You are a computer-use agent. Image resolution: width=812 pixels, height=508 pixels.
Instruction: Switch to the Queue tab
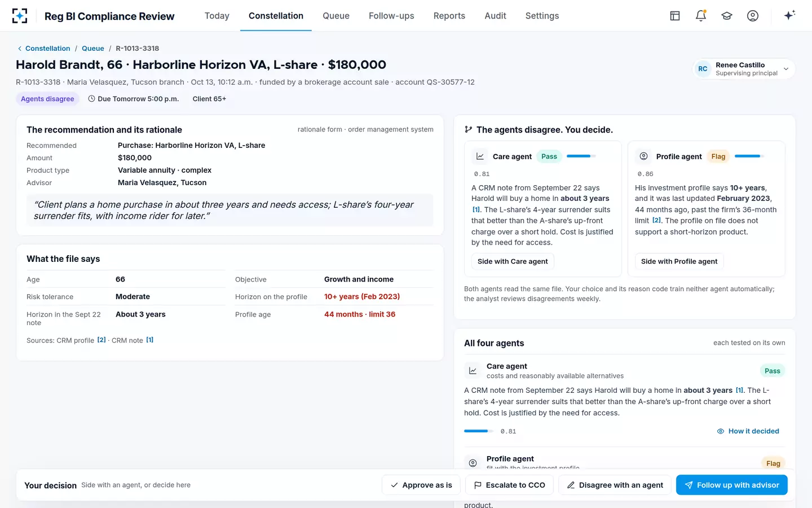click(336, 16)
